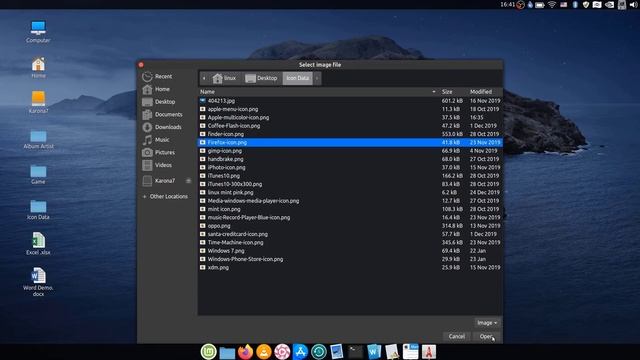The image size is (640, 360).
Task: Select Coffee-Flash-icon.png file
Action: pyautogui.click(x=350, y=126)
